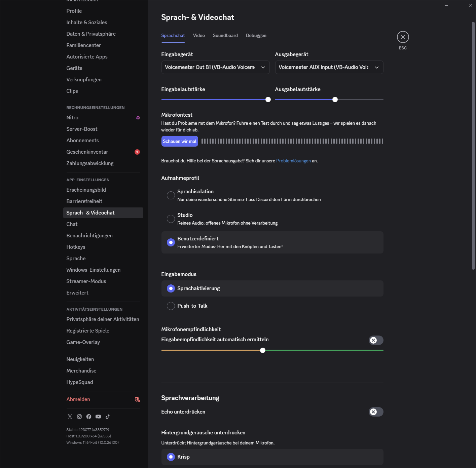476x468 pixels.
Task: Start mic test with Schauen wir mal
Action: (x=180, y=141)
